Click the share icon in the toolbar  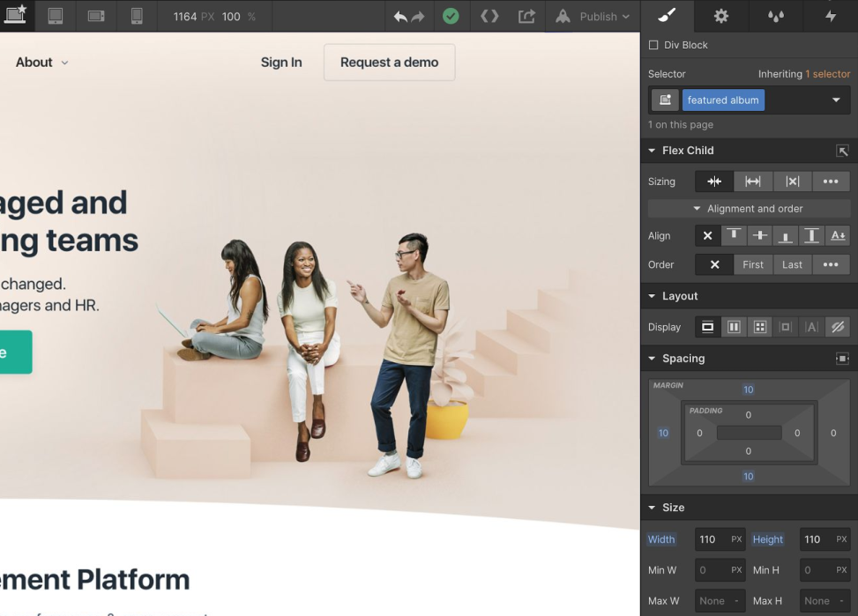(x=526, y=15)
